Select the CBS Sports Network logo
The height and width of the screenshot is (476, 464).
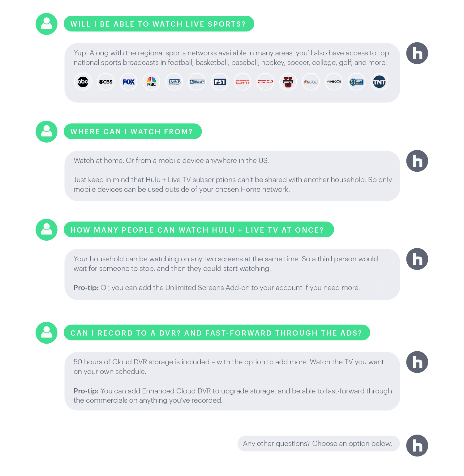click(x=197, y=82)
